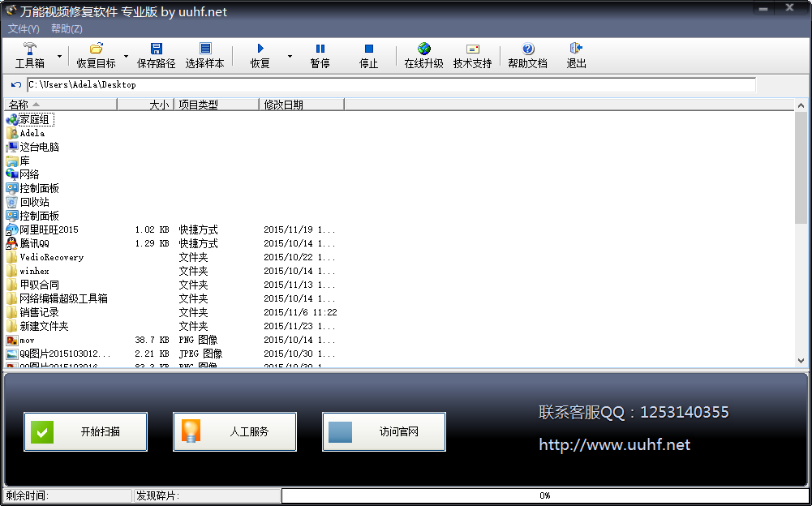Exit via the 退出 toolbar icon
Image resolution: width=812 pixels, height=506 pixels.
point(576,49)
